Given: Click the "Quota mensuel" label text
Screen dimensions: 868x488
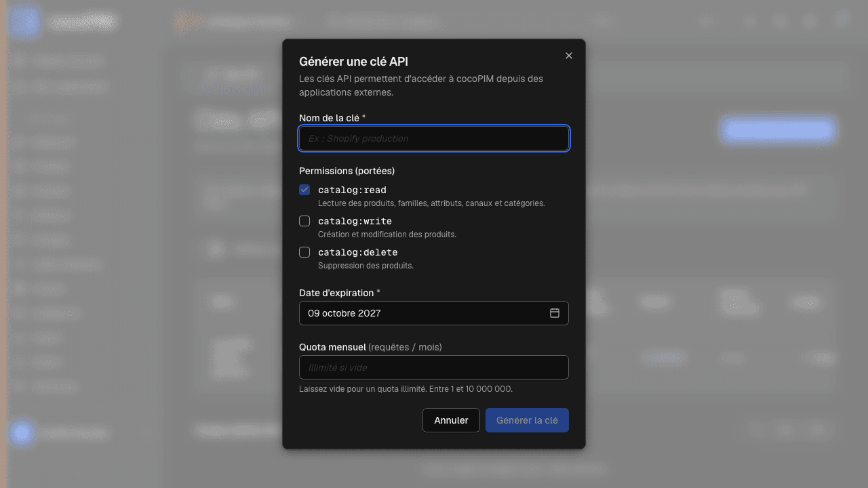Looking at the screenshot, I should (x=332, y=347).
